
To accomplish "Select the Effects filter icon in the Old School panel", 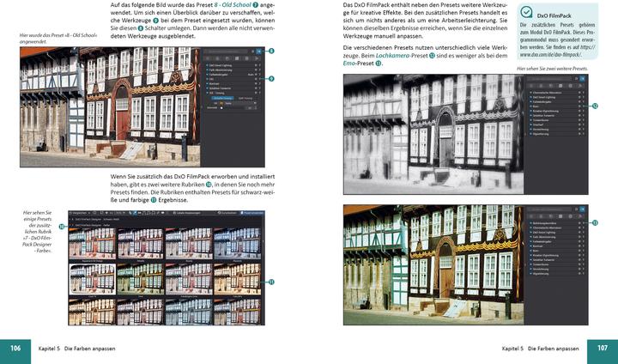I will (257, 58).
